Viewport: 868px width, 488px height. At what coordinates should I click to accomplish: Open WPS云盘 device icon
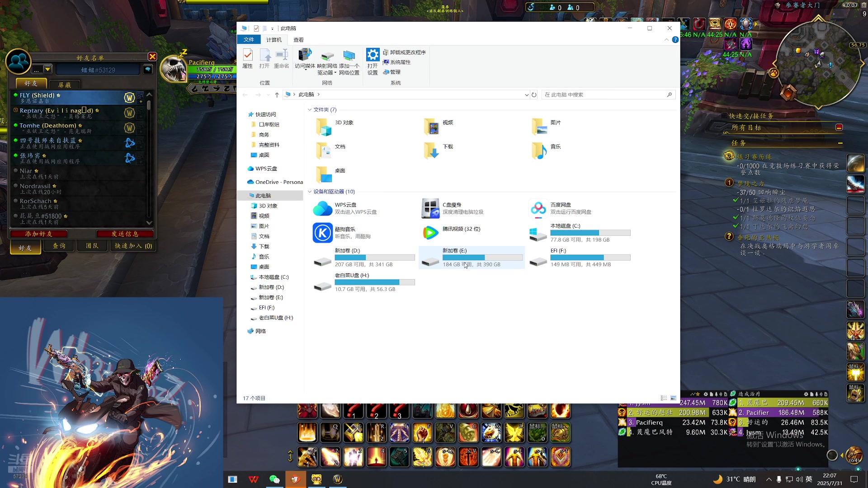(323, 208)
